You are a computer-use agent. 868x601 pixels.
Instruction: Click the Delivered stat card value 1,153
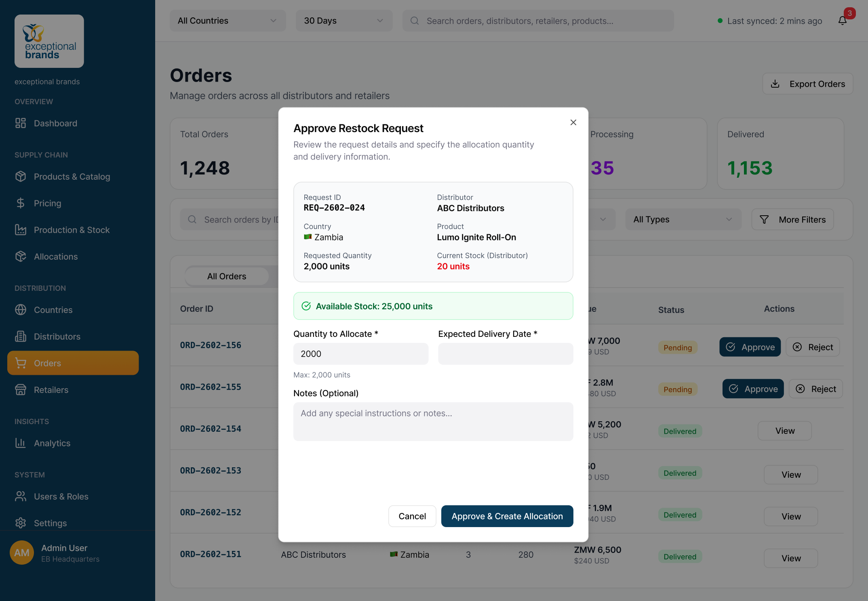750,168
